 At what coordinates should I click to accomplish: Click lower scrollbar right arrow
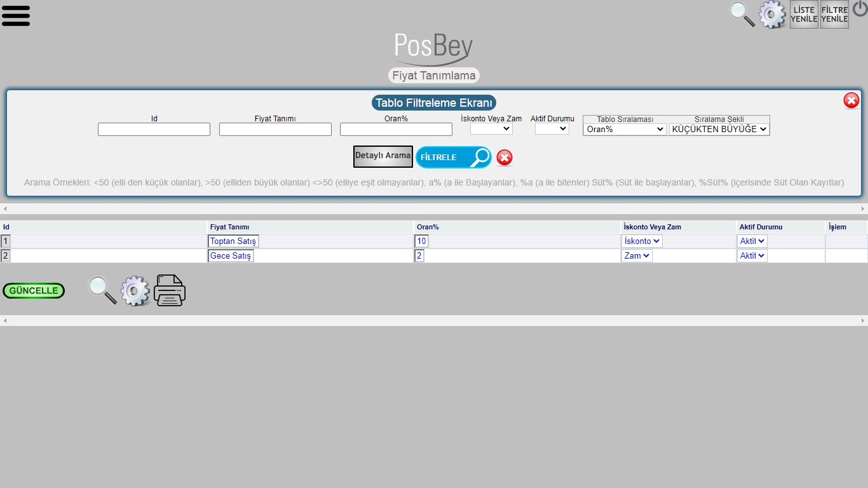863,321
